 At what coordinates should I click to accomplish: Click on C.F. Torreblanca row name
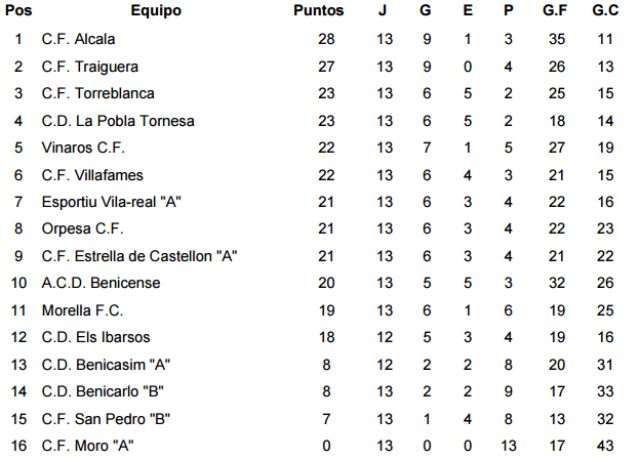(98, 93)
